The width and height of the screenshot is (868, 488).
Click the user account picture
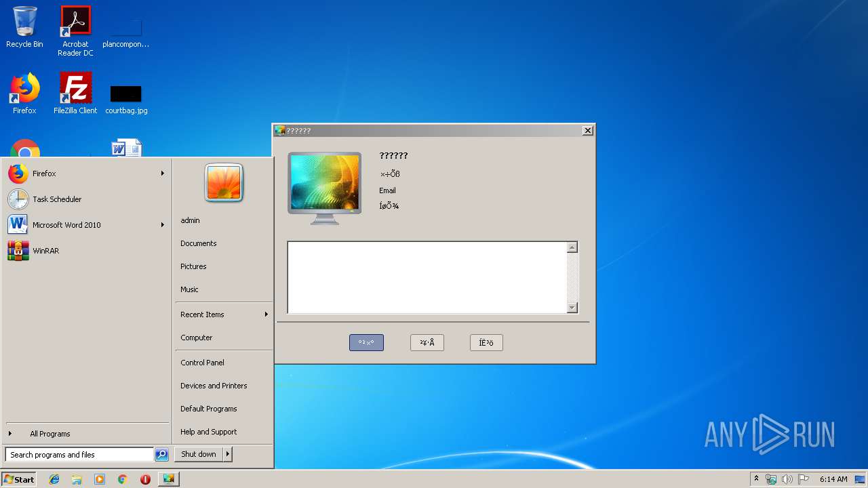point(224,183)
